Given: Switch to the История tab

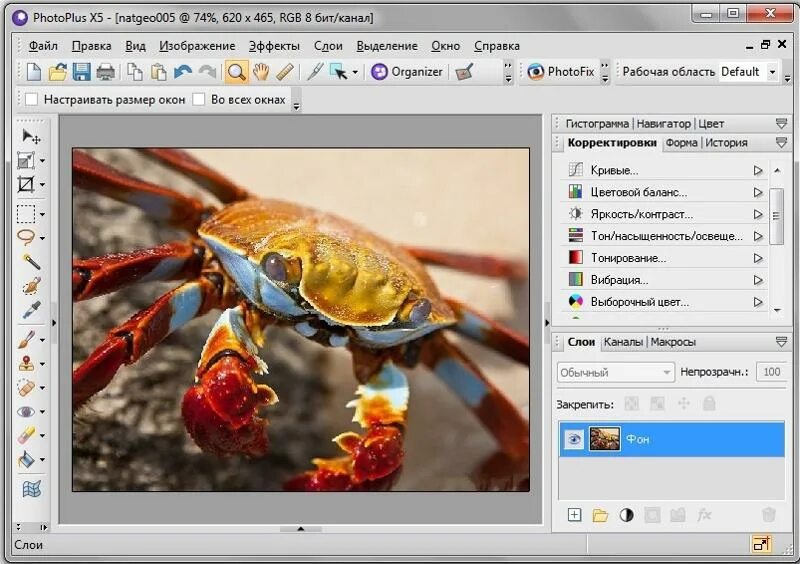Looking at the screenshot, I should click(x=726, y=143).
